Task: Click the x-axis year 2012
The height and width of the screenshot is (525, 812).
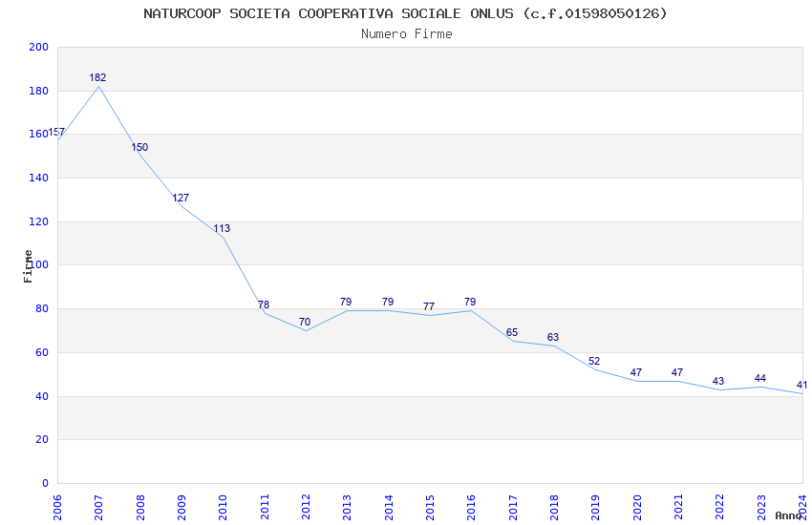Action: coord(306,508)
